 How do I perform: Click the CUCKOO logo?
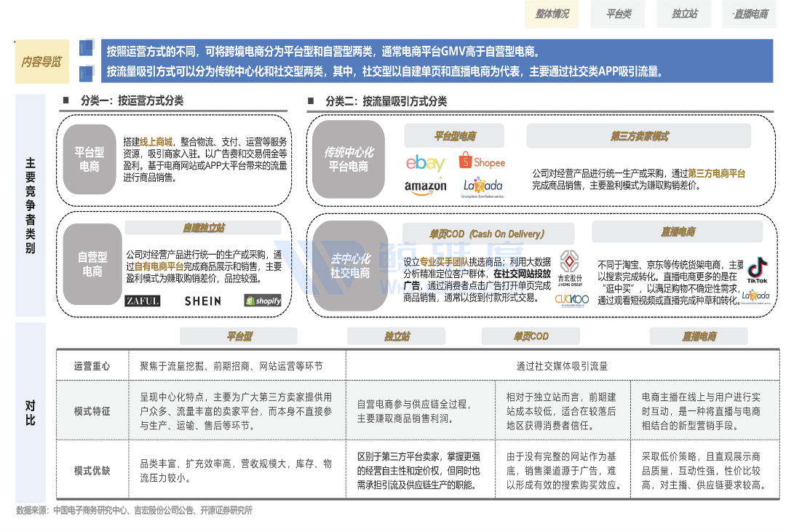pos(571,299)
